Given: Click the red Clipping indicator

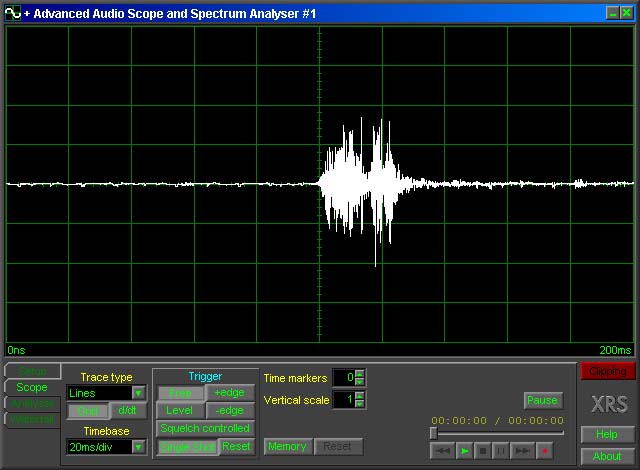Looking at the screenshot, I should coord(608,371).
